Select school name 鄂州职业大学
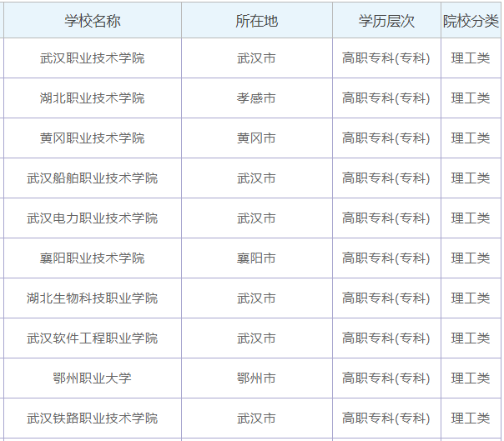 pyautogui.click(x=93, y=378)
